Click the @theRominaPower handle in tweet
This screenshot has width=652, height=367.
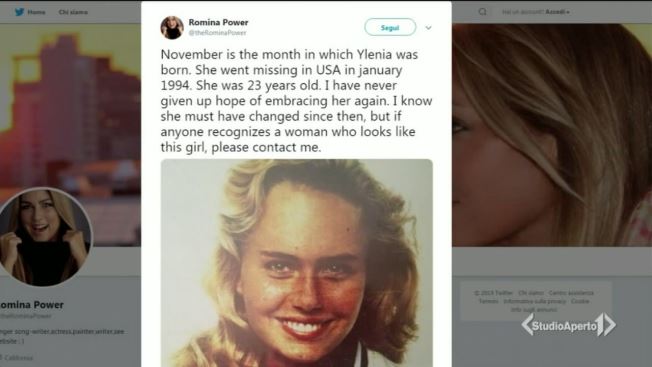coord(217,32)
